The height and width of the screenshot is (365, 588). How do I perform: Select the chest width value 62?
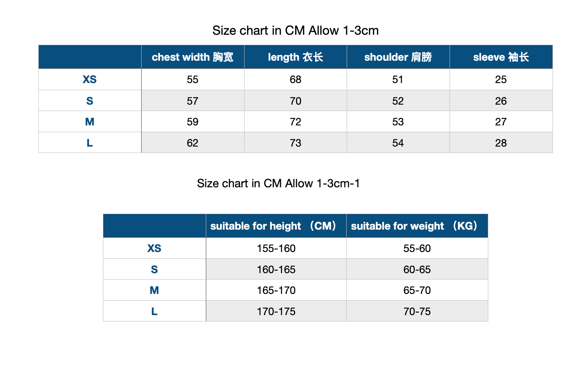(x=193, y=143)
